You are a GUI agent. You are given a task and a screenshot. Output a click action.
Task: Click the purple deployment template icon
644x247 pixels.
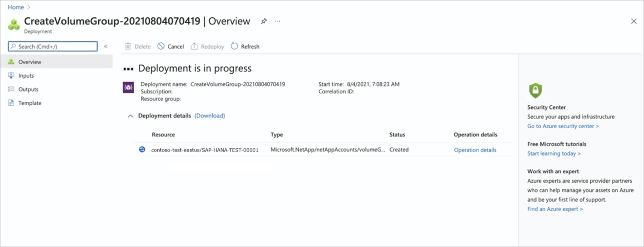[x=129, y=87]
